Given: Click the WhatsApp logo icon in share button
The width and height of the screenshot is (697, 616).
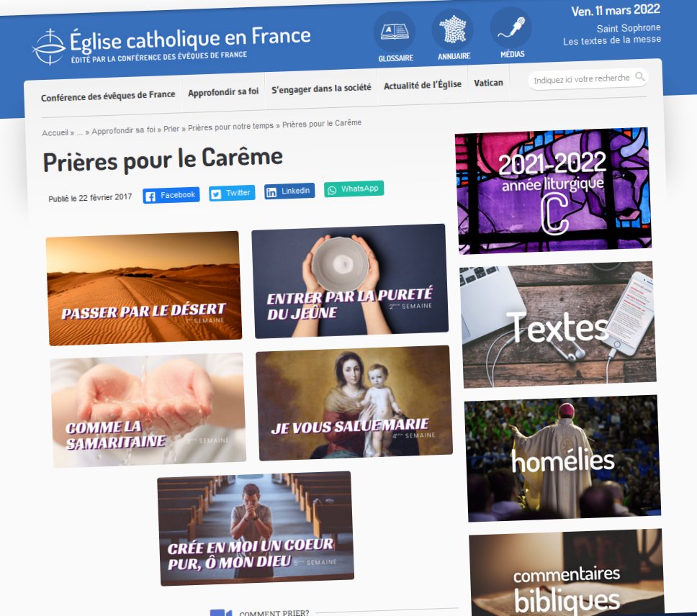Looking at the screenshot, I should tap(332, 190).
